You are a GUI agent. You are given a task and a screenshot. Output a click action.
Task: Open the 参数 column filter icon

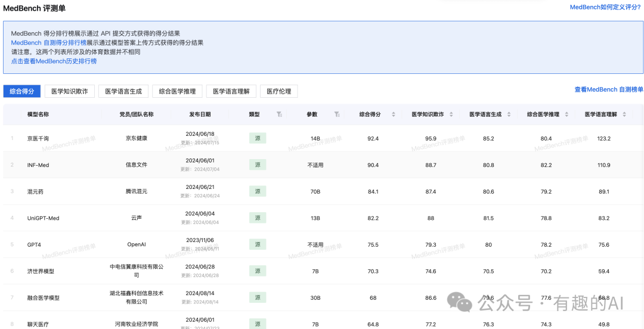(337, 114)
